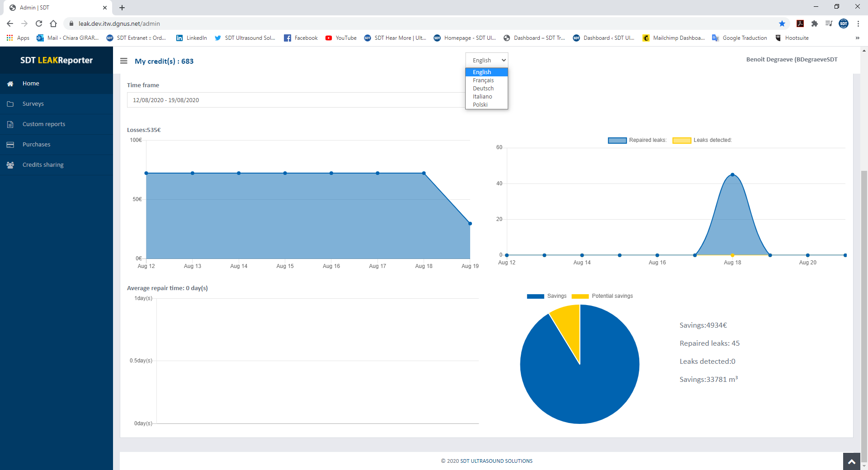Collapse the English language selector
The height and width of the screenshot is (470, 868).
pyautogui.click(x=486, y=60)
